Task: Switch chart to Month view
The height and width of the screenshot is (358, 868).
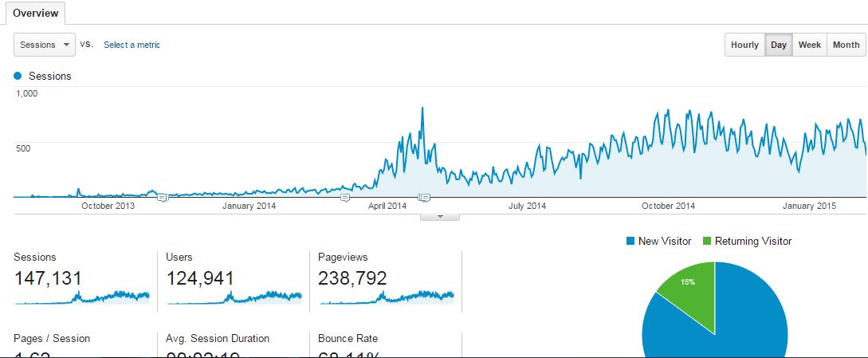Action: click(846, 45)
